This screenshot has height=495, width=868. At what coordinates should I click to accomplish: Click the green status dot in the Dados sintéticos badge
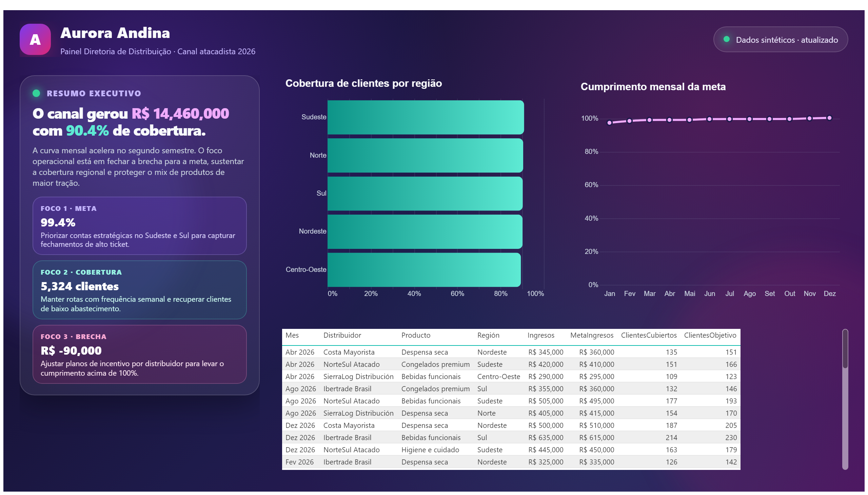[726, 39]
